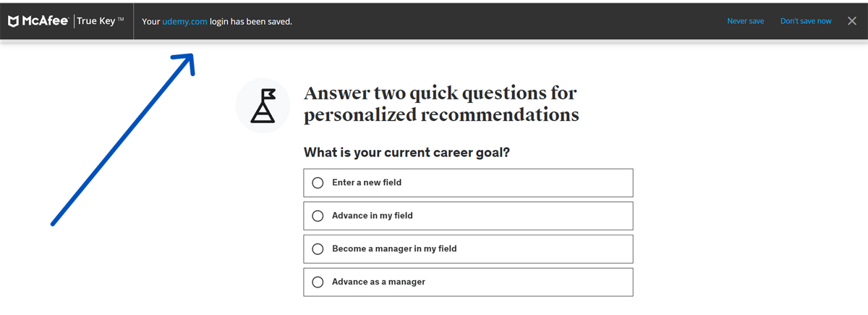The image size is (868, 315).
Task: Select 'Become a manager in my field' radio circle
Action: [318, 249]
